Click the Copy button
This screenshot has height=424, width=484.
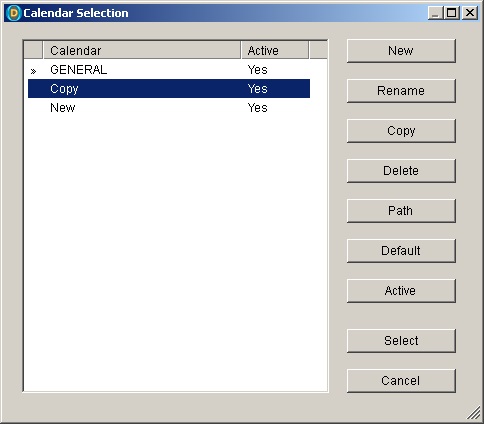click(x=401, y=131)
